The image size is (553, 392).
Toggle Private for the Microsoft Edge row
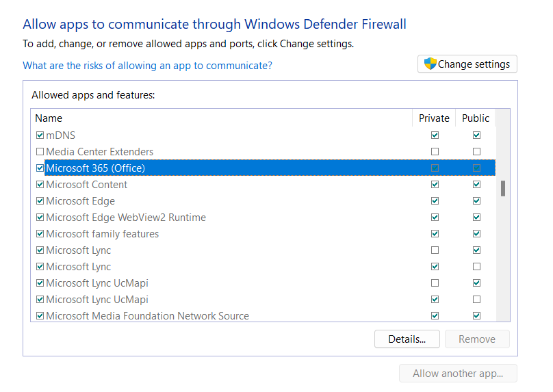pyautogui.click(x=435, y=200)
